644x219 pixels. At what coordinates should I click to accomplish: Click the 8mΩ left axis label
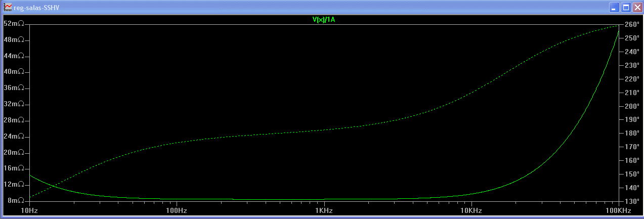pos(15,201)
